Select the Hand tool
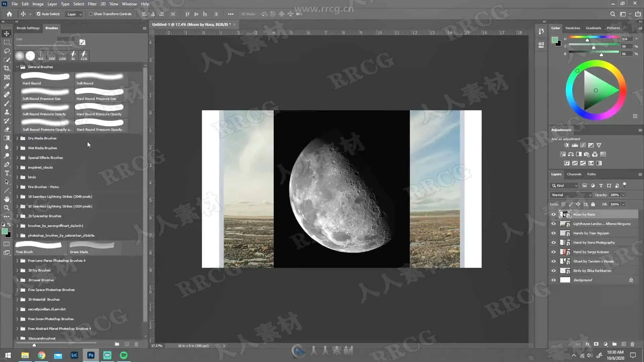Image resolution: width=644 pixels, height=362 pixels. pos(7,199)
